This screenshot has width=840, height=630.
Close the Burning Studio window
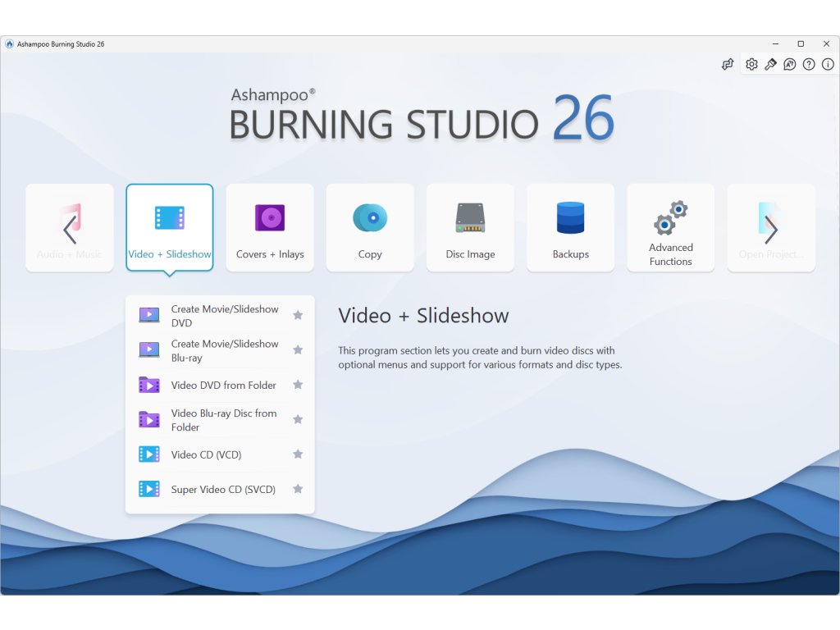(826, 44)
